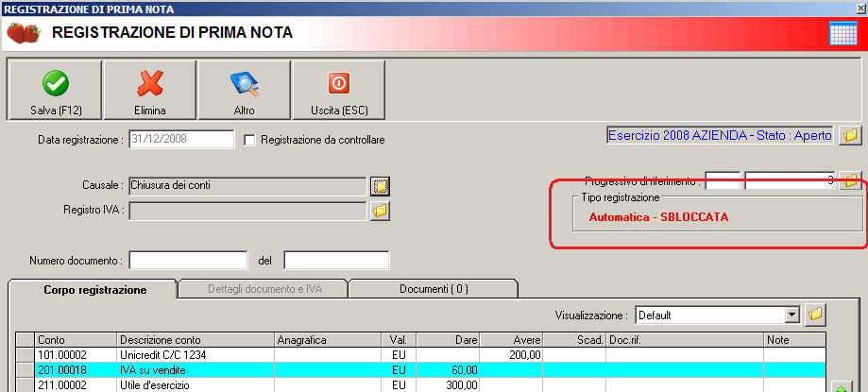Select account cell 201.00018
Image resolution: width=868 pixels, height=392 pixels.
[x=77, y=370]
